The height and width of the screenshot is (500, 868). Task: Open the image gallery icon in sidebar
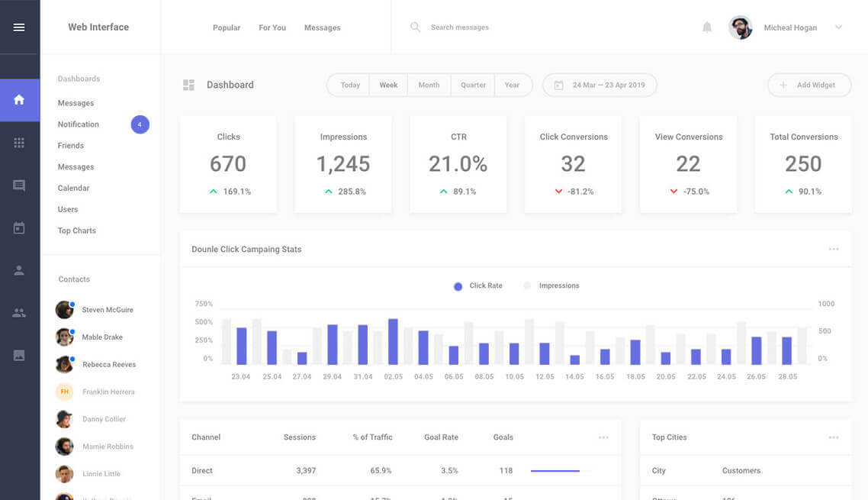19,355
